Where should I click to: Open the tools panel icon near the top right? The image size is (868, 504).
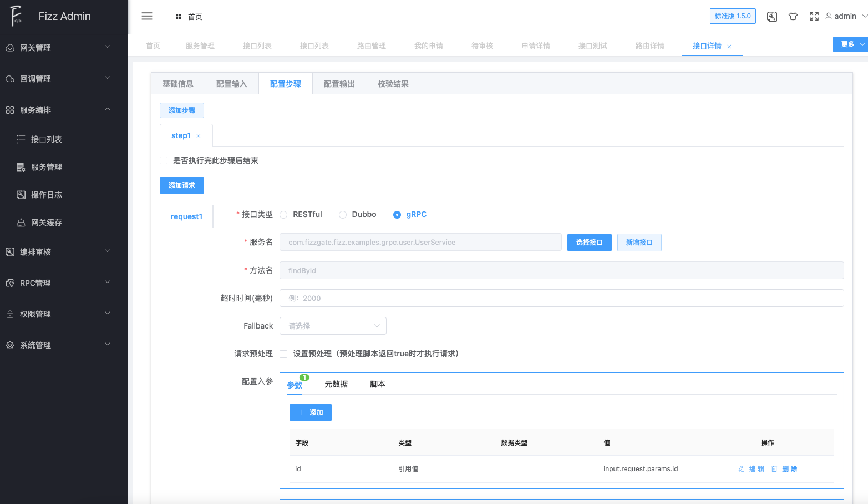tap(771, 17)
